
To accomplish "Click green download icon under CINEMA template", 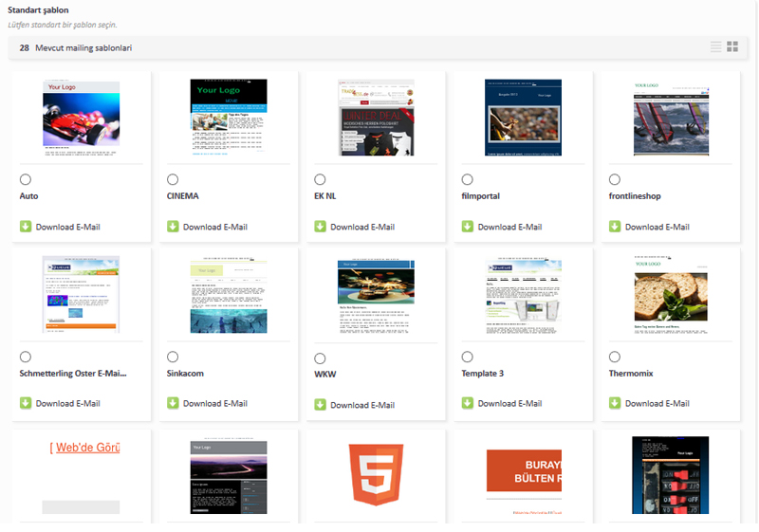I will [x=173, y=227].
